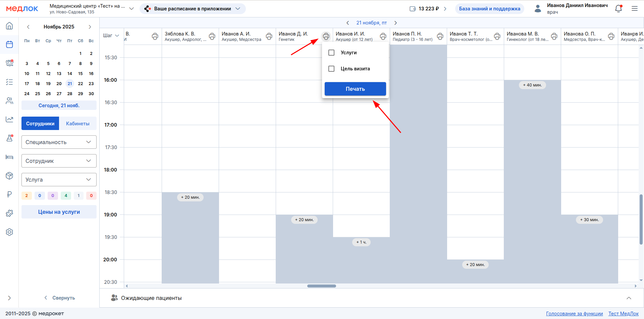This screenshot has width=644, height=319.
Task: Click the orange status counter showing 2
Action: 26,196
